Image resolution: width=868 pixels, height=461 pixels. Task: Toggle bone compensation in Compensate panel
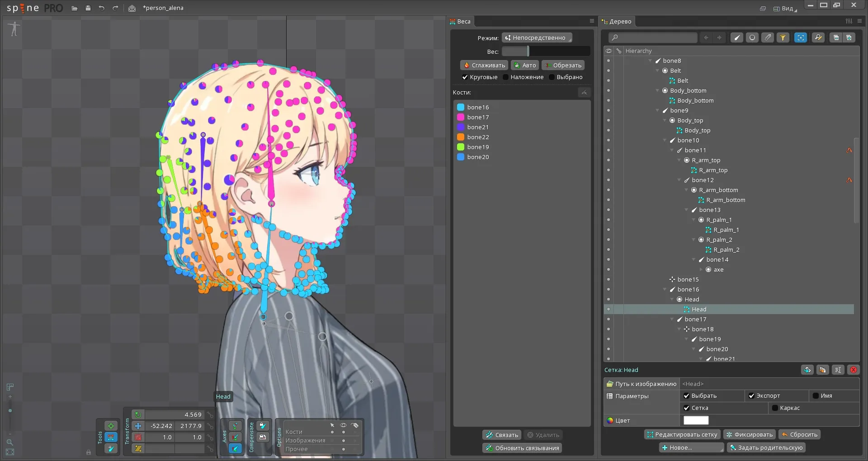point(263,426)
